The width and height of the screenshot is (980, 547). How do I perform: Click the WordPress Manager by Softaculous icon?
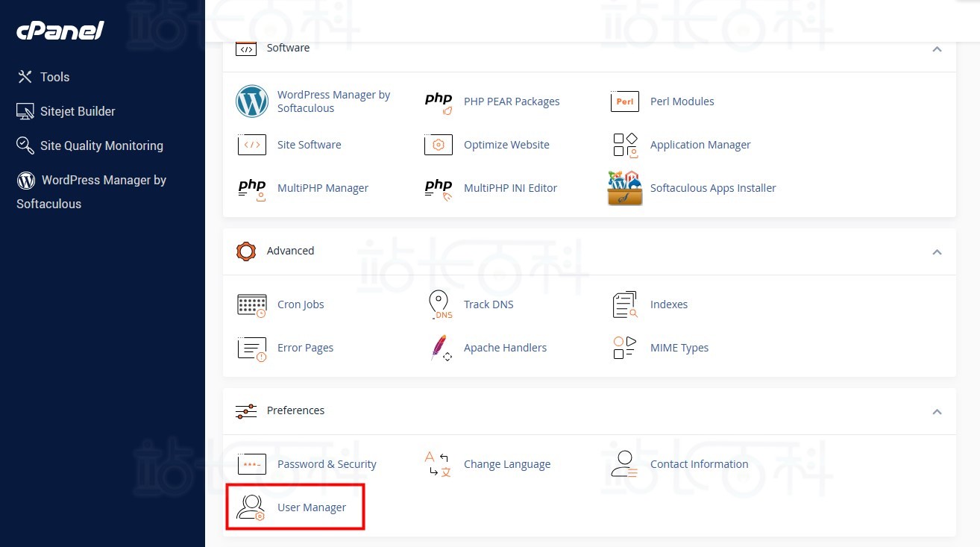tap(252, 101)
